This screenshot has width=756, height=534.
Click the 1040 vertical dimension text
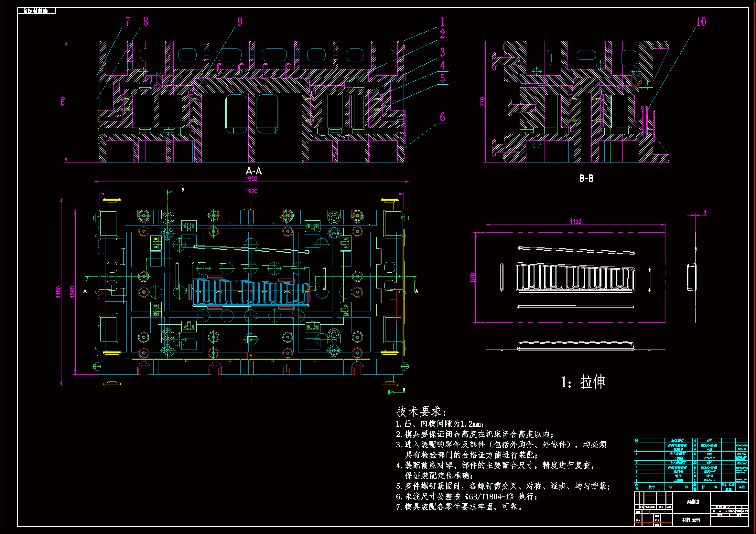(x=72, y=292)
